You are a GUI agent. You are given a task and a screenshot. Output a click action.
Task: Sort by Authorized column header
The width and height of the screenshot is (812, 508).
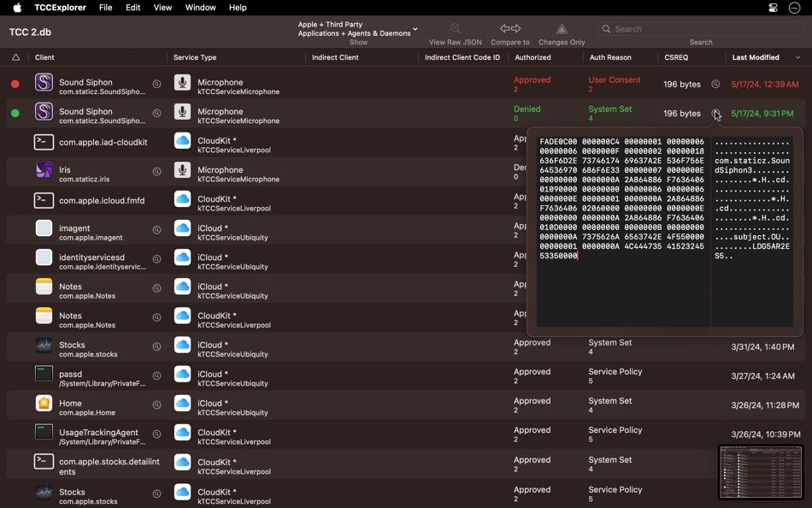pyautogui.click(x=533, y=57)
